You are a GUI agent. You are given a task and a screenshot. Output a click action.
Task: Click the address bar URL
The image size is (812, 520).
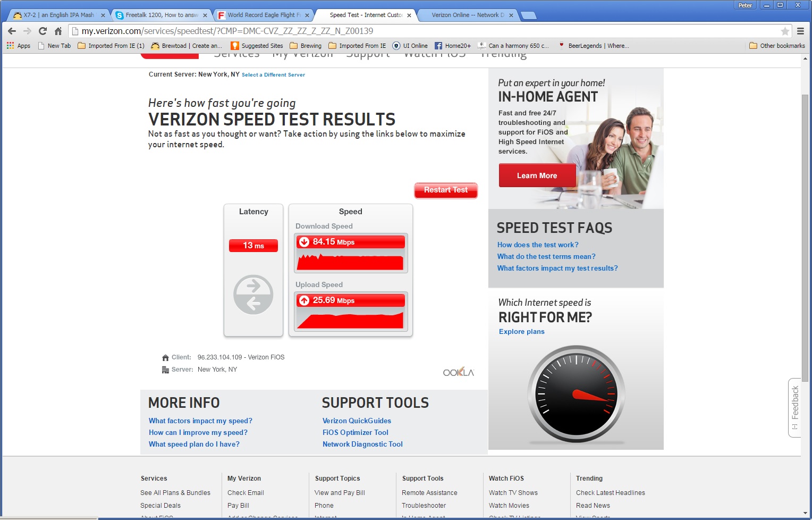(227, 31)
